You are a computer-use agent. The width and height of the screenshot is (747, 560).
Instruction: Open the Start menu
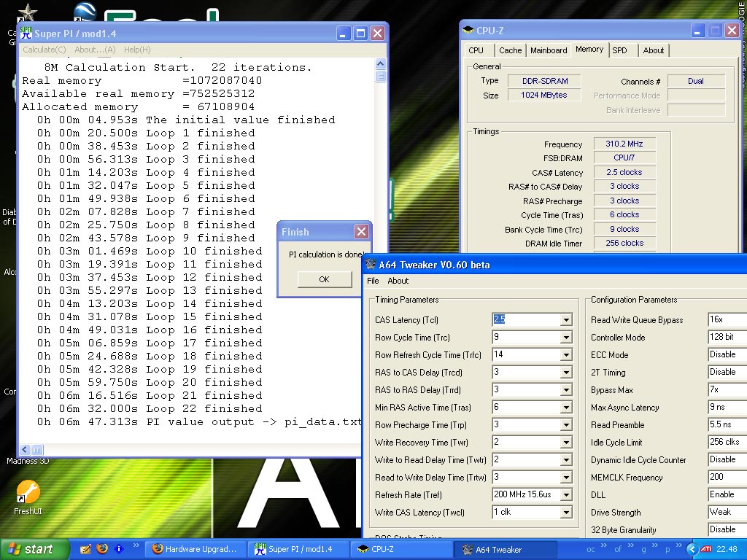(34, 549)
